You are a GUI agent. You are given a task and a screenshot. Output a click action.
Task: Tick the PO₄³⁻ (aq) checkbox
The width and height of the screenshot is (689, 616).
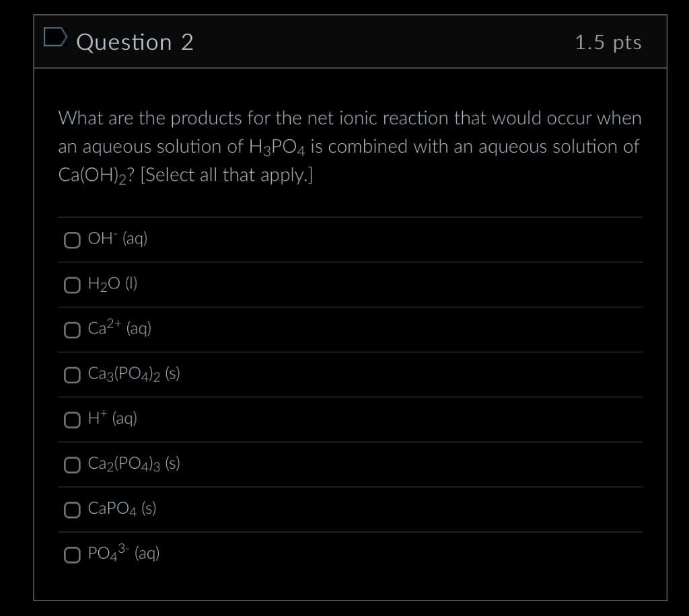(x=72, y=555)
